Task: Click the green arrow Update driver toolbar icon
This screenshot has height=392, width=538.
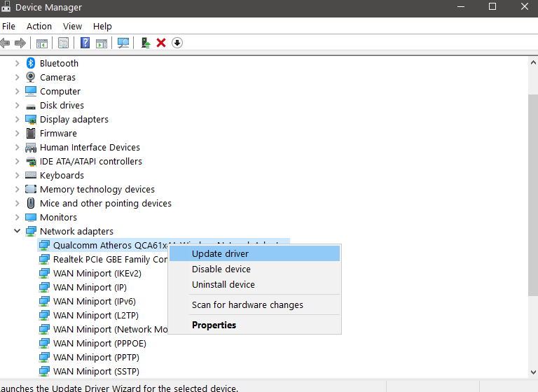Action: (146, 43)
